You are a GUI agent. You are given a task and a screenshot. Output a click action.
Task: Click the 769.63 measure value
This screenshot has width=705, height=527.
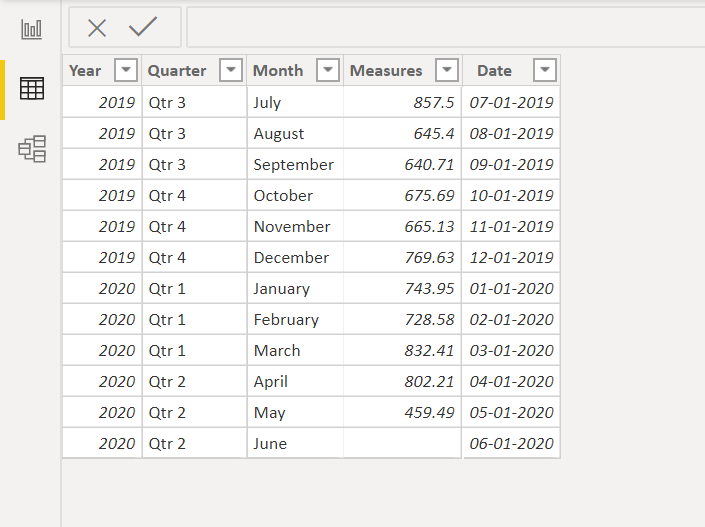click(429, 258)
